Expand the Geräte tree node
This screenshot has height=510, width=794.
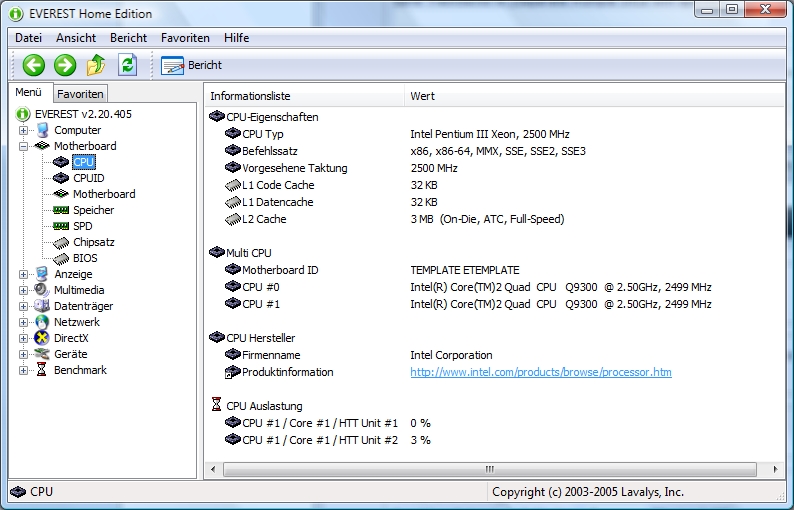[23, 354]
